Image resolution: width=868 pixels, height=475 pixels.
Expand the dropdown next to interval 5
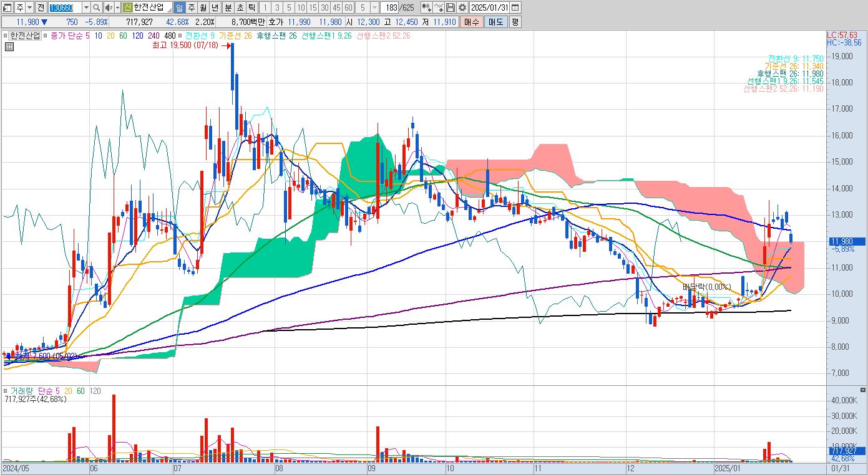click(374, 7)
